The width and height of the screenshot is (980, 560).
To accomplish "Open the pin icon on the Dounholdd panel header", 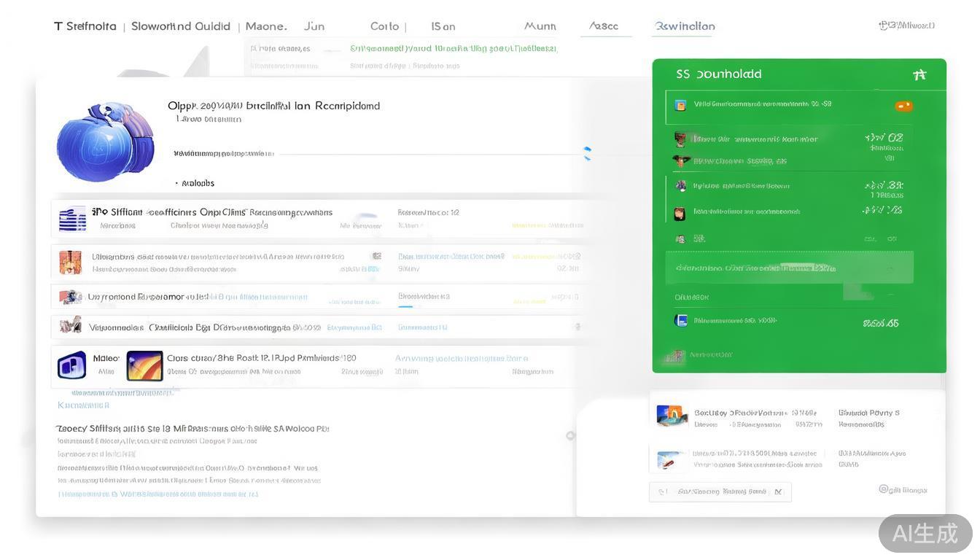I will point(919,73).
